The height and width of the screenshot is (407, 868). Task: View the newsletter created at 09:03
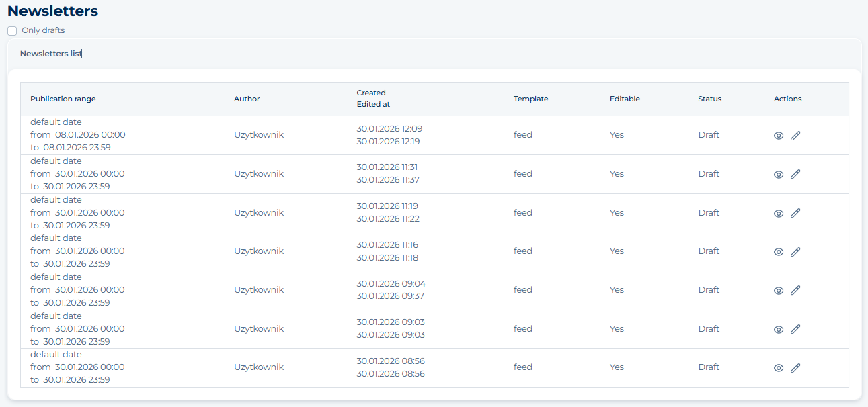(x=779, y=330)
